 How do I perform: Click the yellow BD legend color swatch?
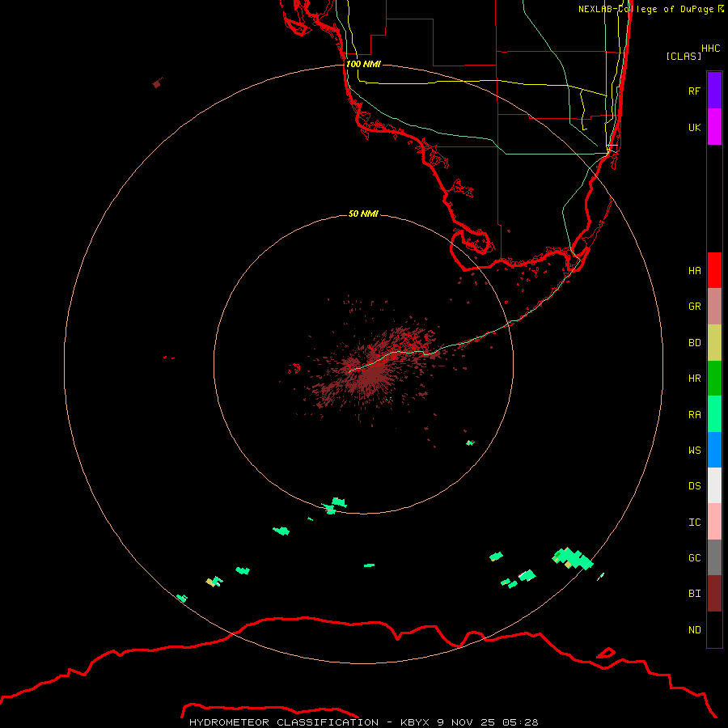pos(714,343)
